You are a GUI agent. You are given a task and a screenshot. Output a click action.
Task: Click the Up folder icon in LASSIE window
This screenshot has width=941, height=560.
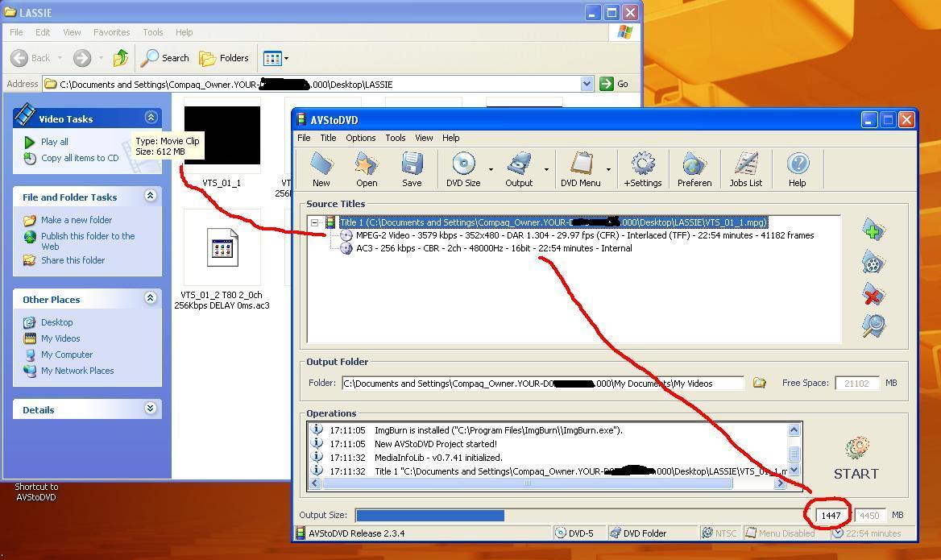[121, 58]
